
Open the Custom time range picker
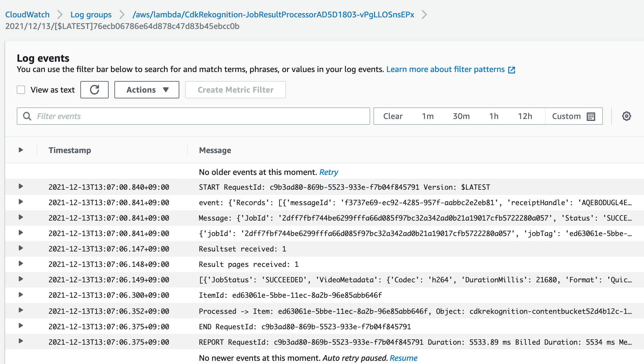coord(574,116)
